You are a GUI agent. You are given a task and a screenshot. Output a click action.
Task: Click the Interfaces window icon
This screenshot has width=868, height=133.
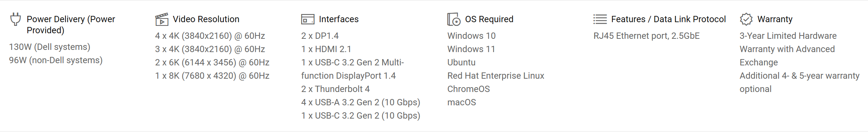tap(308, 19)
